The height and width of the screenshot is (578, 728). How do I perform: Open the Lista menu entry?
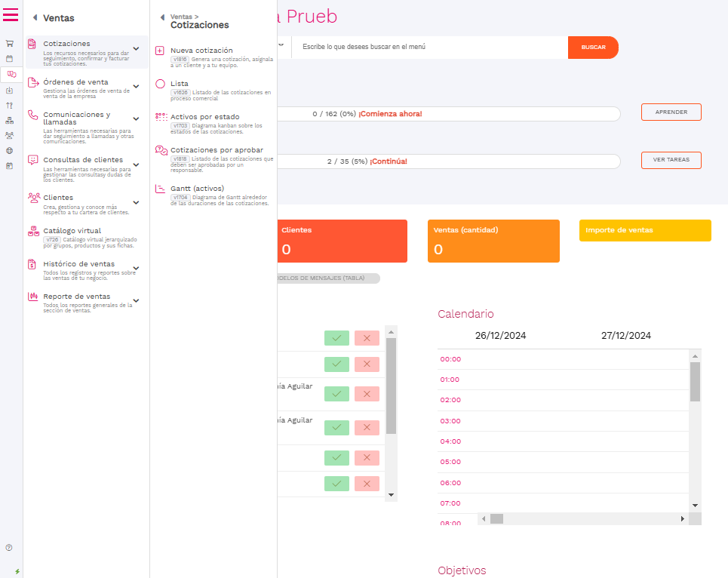coord(180,84)
